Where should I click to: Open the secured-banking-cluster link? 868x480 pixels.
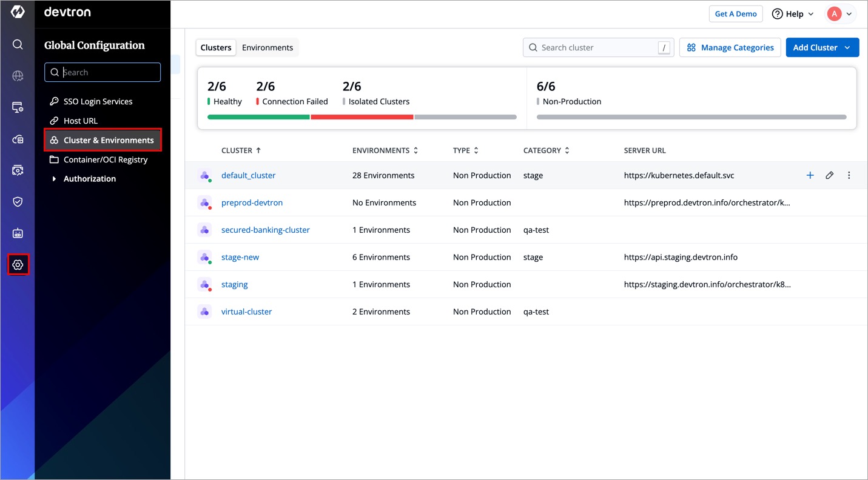click(x=265, y=230)
